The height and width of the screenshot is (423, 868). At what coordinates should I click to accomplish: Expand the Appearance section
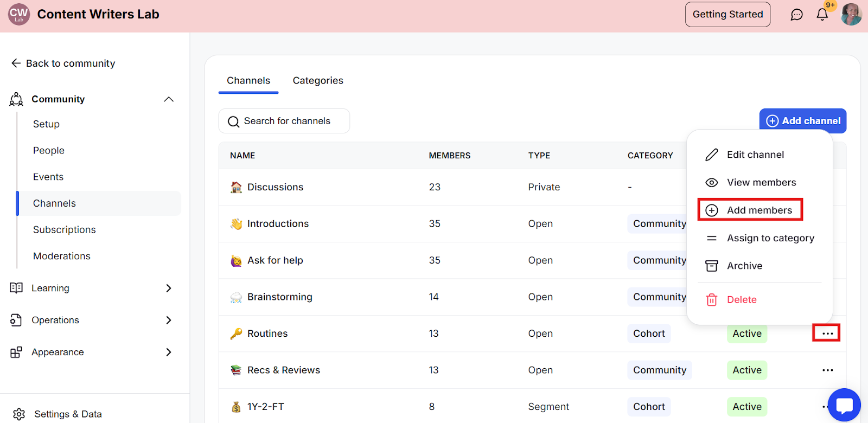click(169, 352)
